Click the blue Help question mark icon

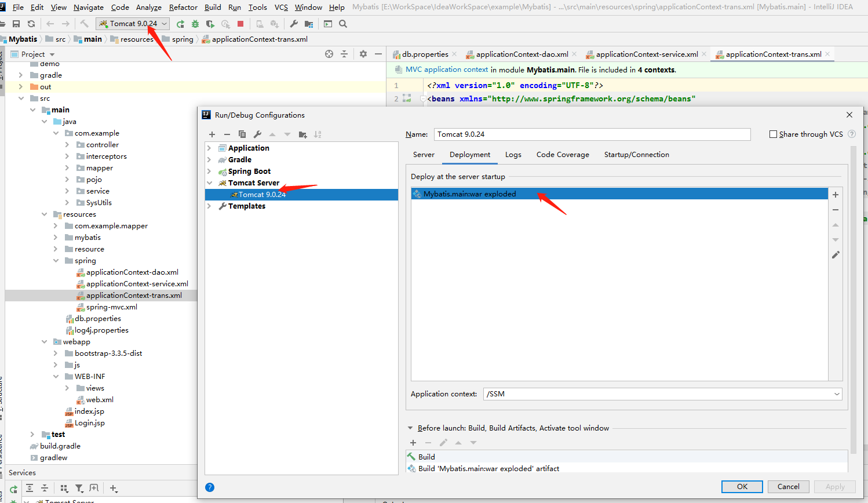pyautogui.click(x=210, y=487)
